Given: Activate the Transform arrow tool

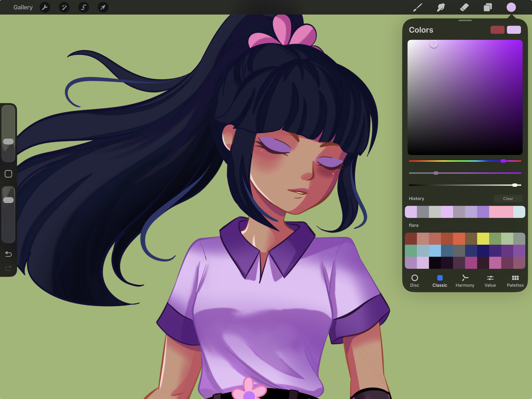Looking at the screenshot, I should click(x=103, y=7).
